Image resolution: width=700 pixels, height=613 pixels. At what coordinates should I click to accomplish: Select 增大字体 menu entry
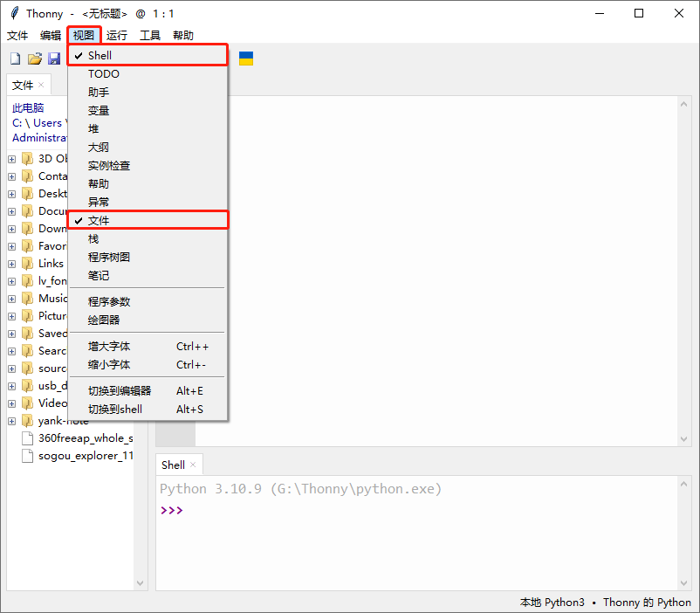tap(148, 347)
